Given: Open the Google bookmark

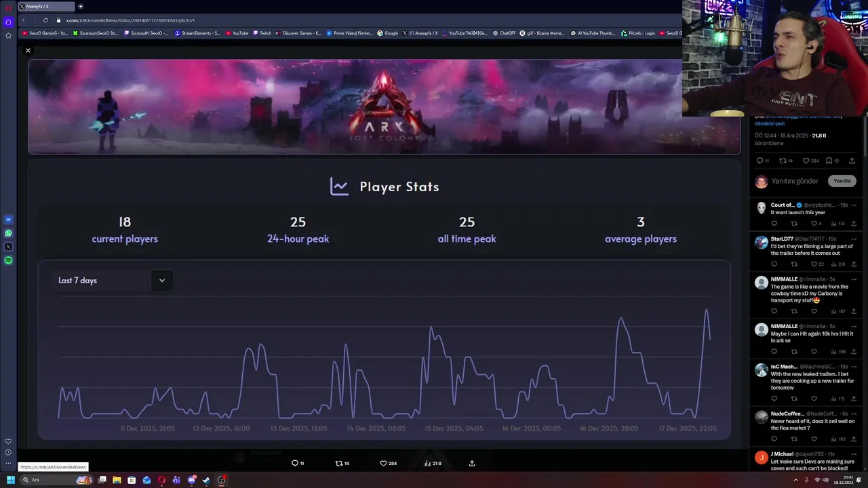Looking at the screenshot, I should pyautogui.click(x=388, y=33).
